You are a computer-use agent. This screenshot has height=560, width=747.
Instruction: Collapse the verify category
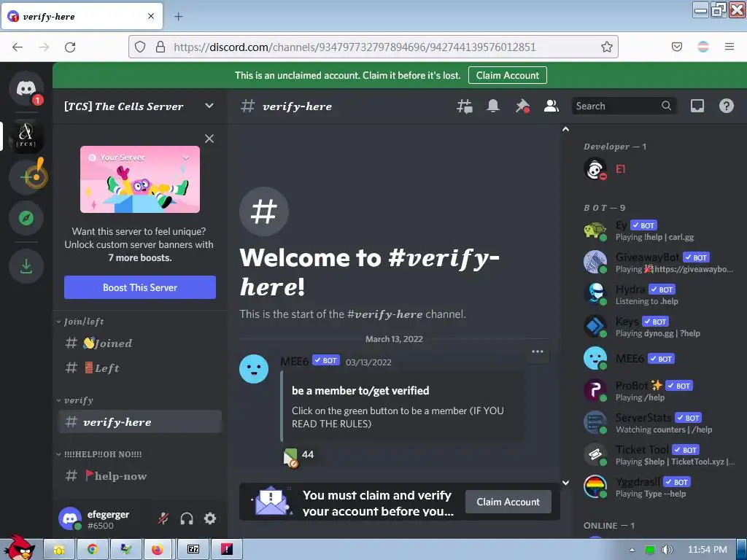click(75, 400)
